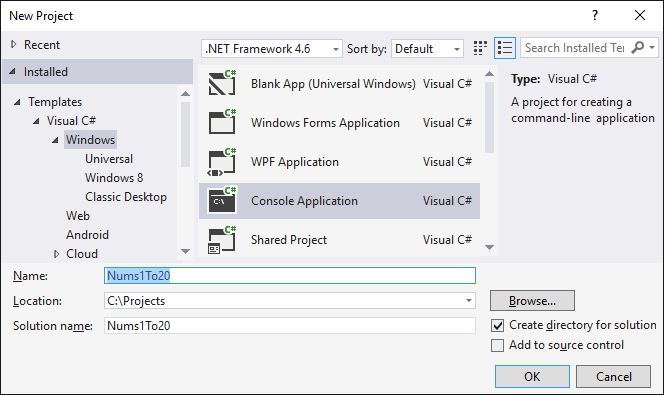
Task: Select the Cloud tree item
Action: 82,254
